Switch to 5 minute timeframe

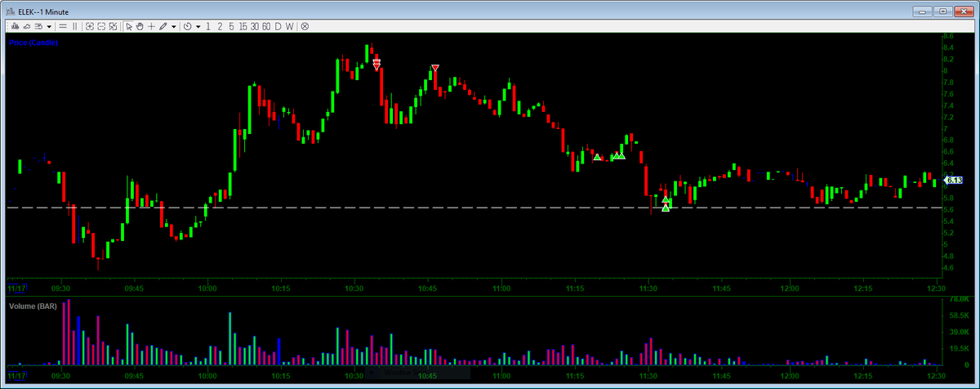point(231,26)
